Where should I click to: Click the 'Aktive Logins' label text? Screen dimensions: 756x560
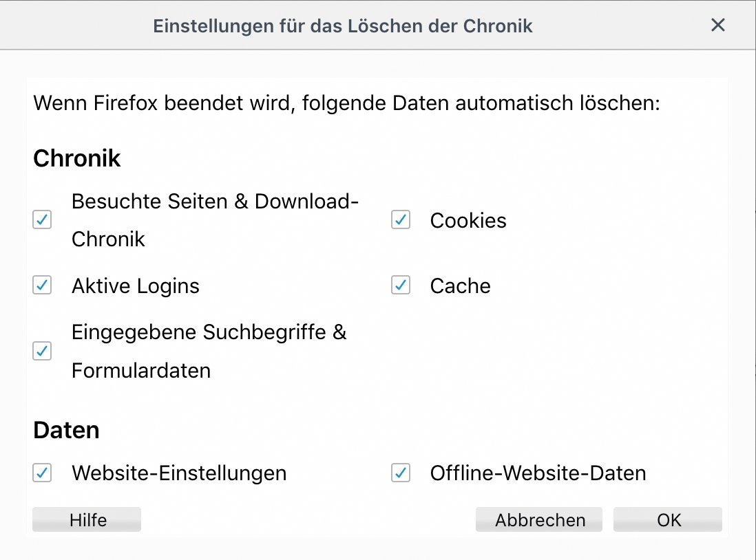[x=136, y=286]
